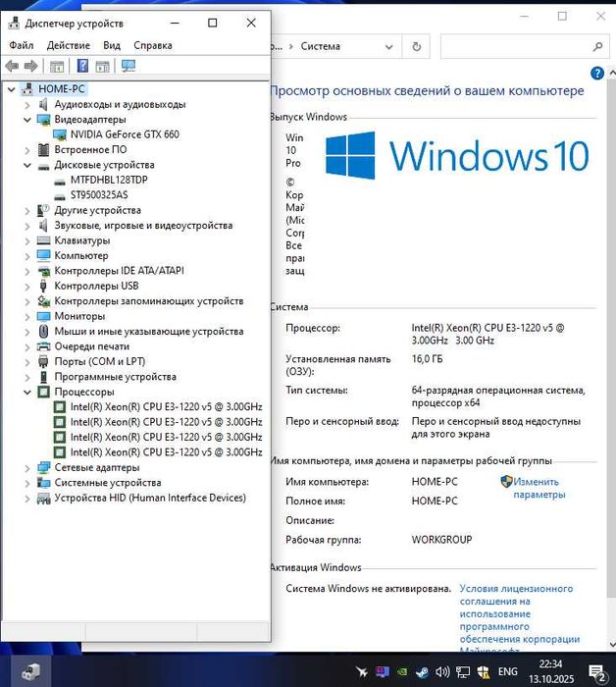Viewport: 616px width, 687px height.
Task: Open the Действие menu
Action: click(69, 45)
